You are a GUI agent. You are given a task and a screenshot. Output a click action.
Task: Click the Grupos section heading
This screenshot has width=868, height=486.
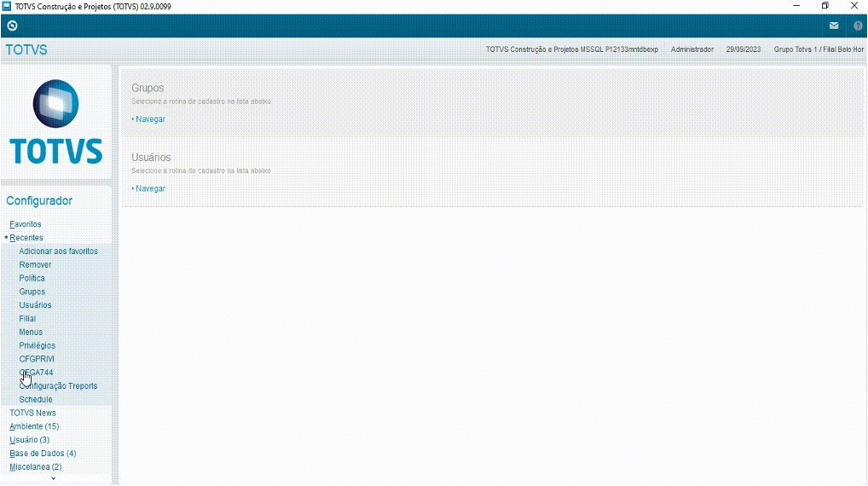coord(148,88)
